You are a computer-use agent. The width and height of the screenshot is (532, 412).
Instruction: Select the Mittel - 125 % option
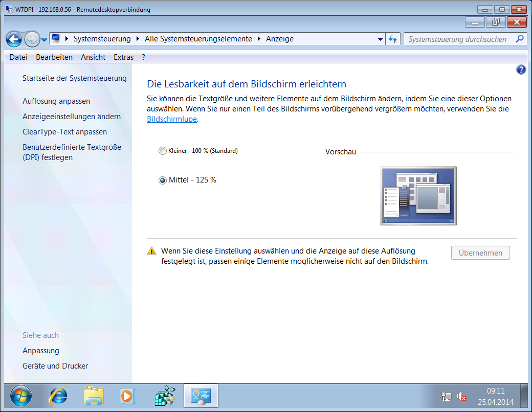point(163,180)
